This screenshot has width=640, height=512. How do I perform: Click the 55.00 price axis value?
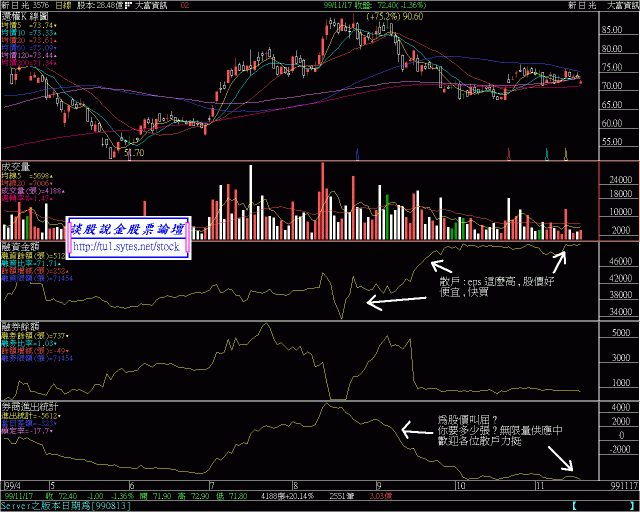[x=611, y=142]
